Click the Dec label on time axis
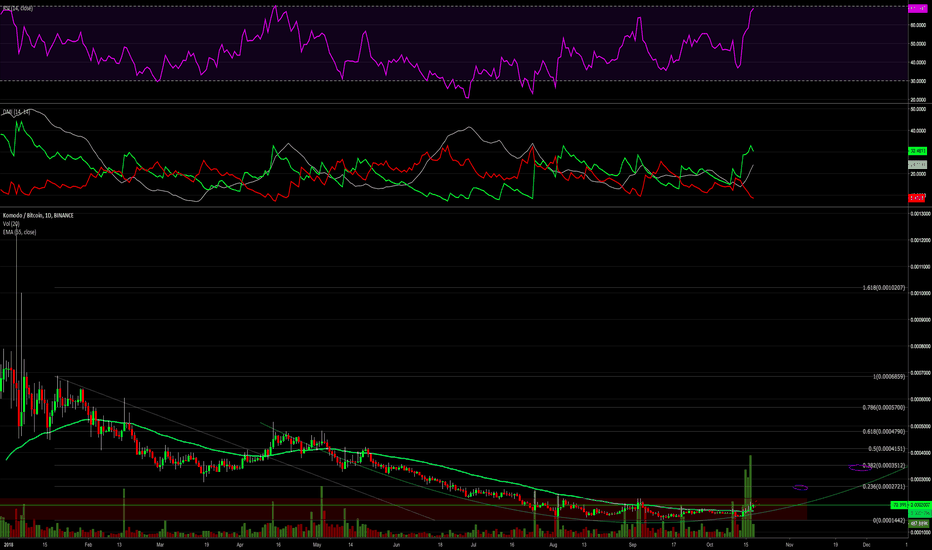This screenshot has width=932, height=550. click(x=867, y=544)
